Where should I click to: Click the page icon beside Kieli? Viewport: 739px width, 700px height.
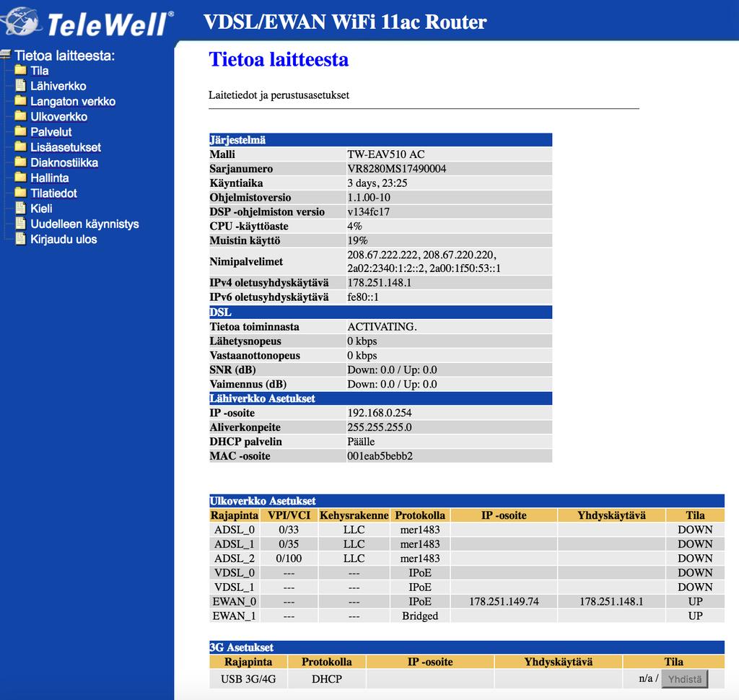click(x=20, y=208)
